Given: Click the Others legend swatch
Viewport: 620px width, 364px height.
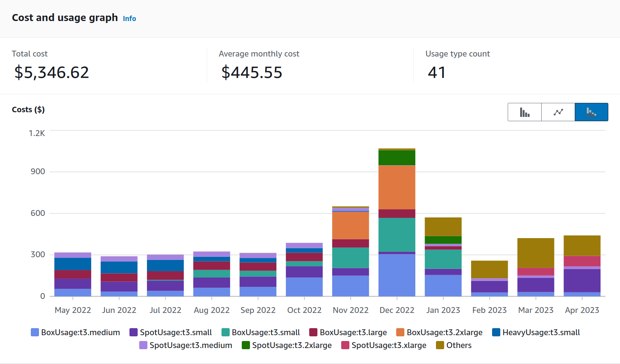Looking at the screenshot, I should (440, 345).
